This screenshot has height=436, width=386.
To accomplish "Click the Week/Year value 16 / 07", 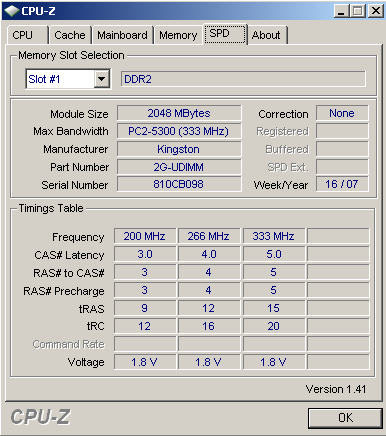I will tap(342, 184).
